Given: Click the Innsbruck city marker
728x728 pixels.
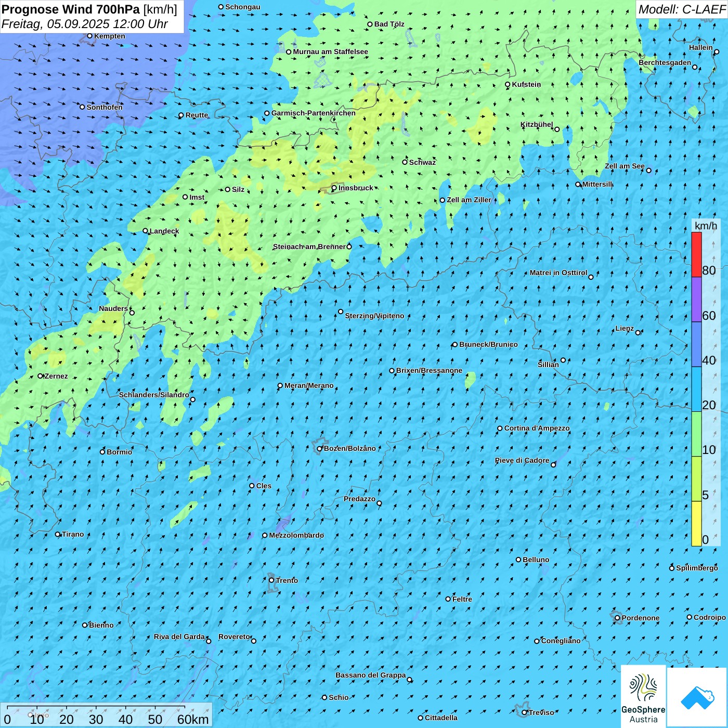Looking at the screenshot, I should coord(334,188).
